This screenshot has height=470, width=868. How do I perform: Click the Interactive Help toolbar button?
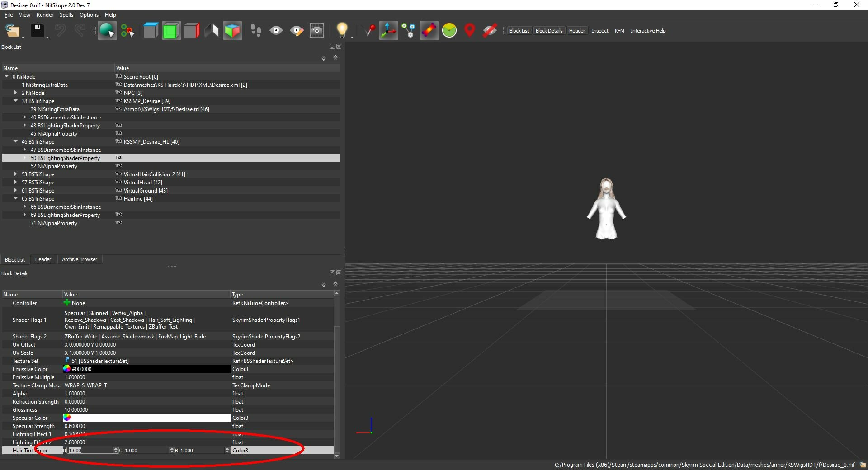pyautogui.click(x=648, y=31)
